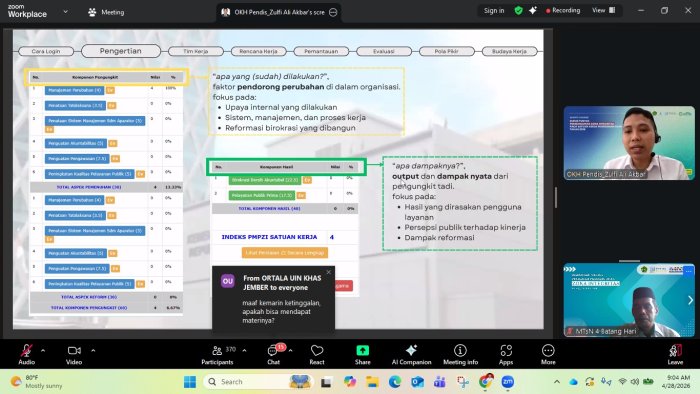Open chat message from ORTALA UIN KHAS JEMBER
Screen dimensions: 700x394
(273, 299)
